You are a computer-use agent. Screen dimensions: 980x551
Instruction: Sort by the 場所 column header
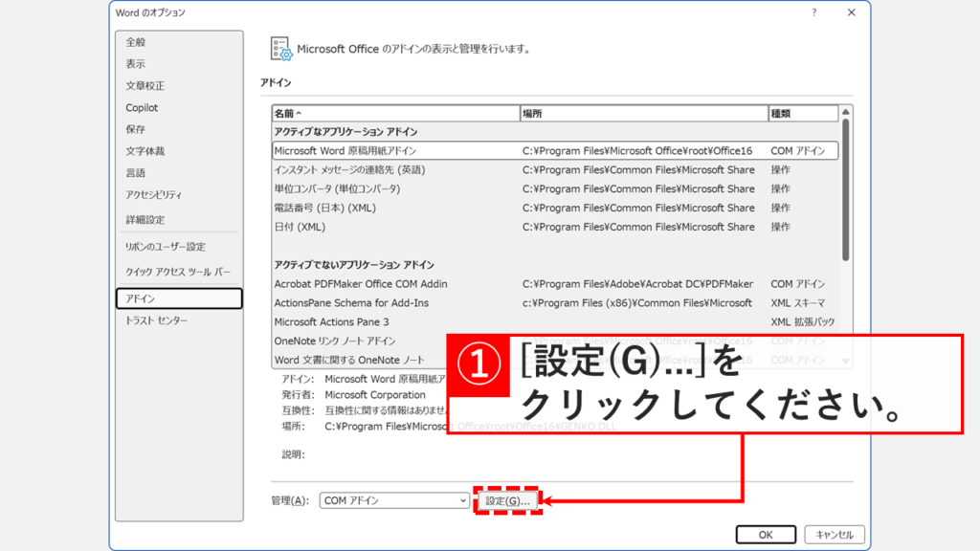pos(644,113)
